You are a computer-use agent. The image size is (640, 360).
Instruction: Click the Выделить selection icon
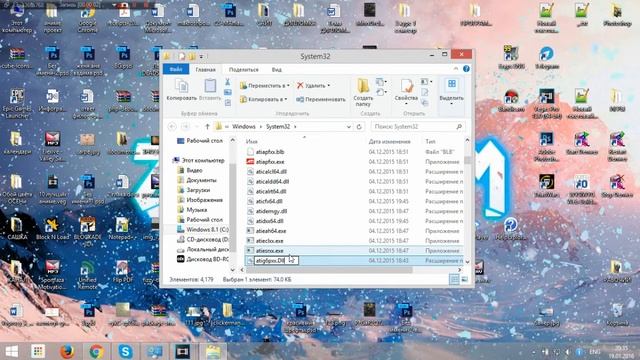(452, 84)
